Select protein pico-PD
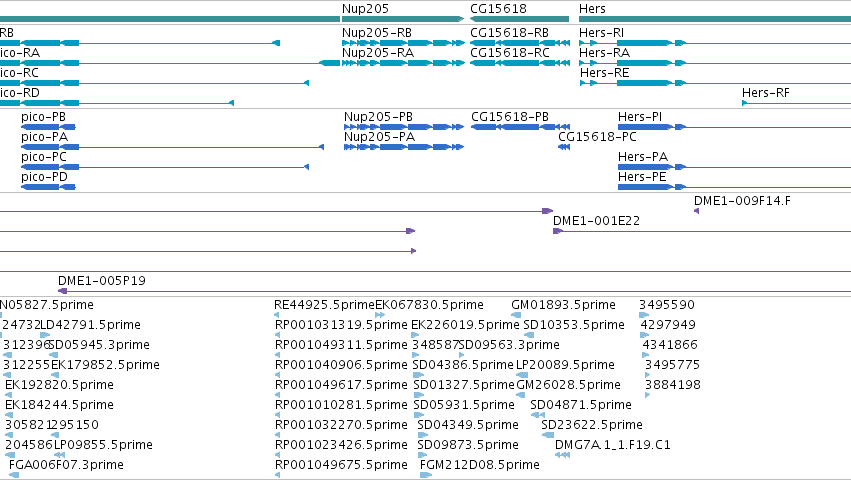Viewport: 851px width, 480px height. [45, 177]
